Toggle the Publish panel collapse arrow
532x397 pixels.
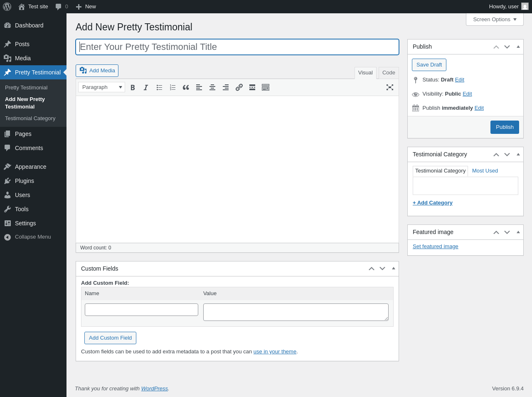(518, 47)
